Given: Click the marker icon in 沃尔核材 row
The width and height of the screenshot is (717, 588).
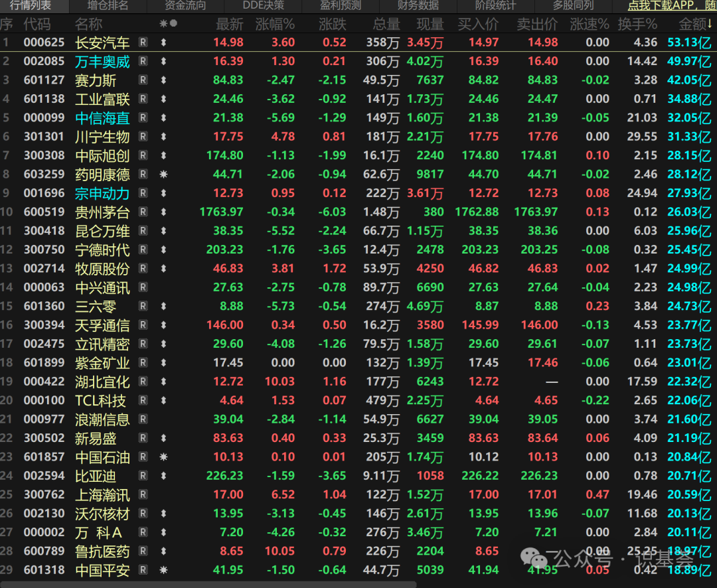Looking at the screenshot, I should pyautogui.click(x=164, y=514).
